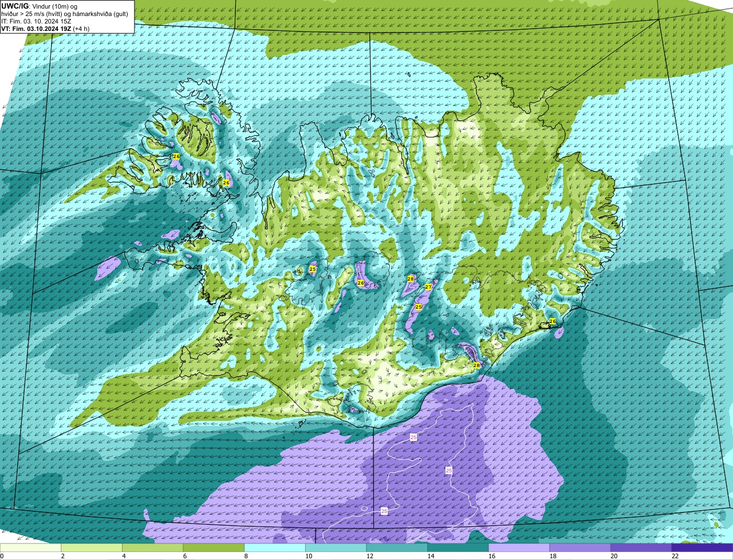Click the 12–14 m/s legend swatch

[x=397, y=547]
